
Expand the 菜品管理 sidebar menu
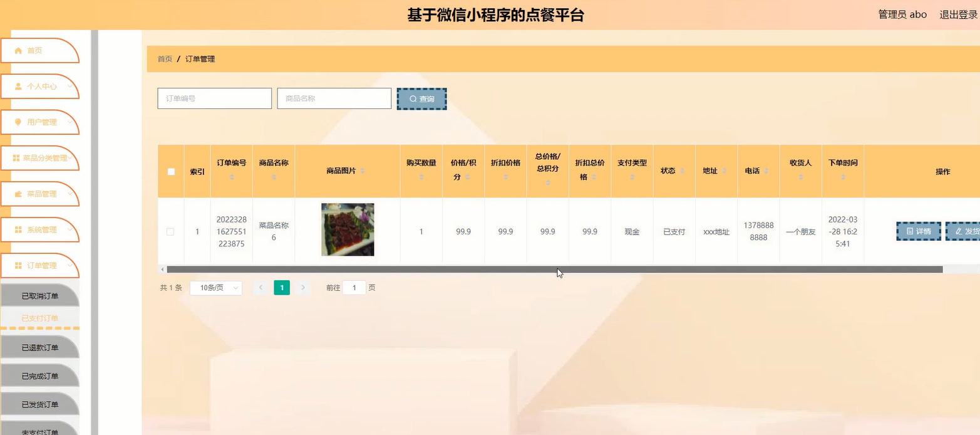[39, 194]
